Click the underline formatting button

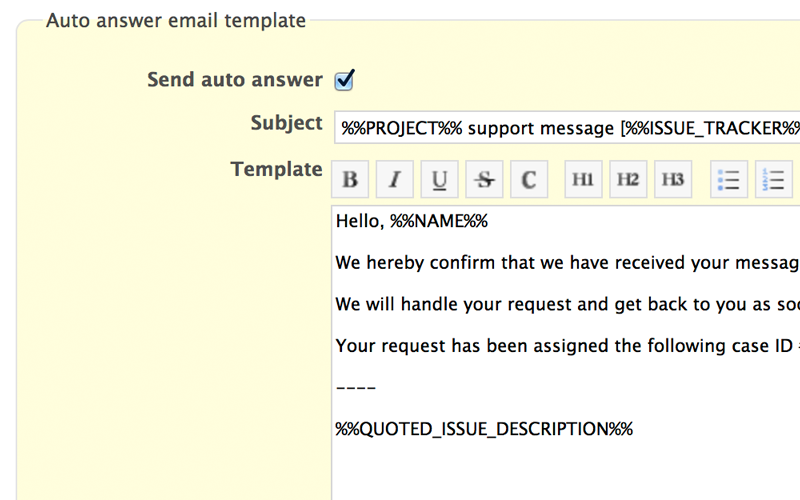click(439, 180)
